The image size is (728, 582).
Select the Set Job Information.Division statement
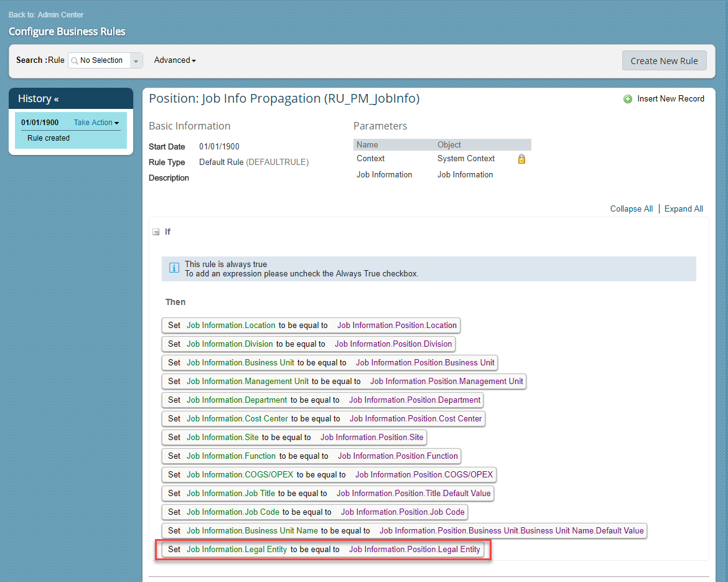point(308,344)
